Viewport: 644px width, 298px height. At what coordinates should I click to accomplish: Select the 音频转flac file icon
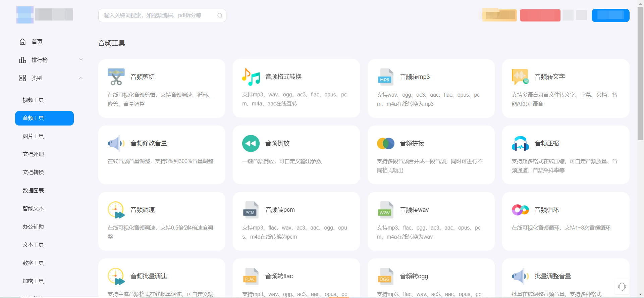[x=251, y=276]
